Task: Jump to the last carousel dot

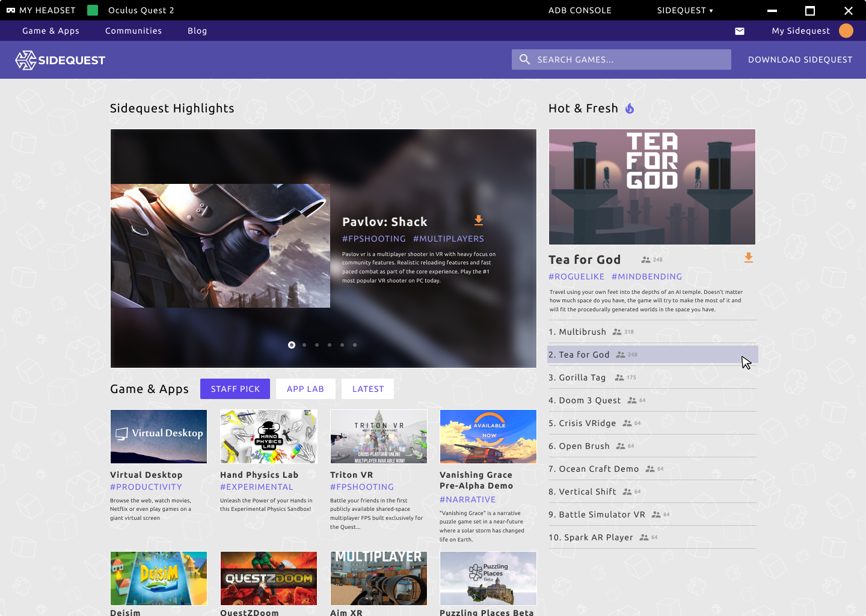Action: coord(355,345)
